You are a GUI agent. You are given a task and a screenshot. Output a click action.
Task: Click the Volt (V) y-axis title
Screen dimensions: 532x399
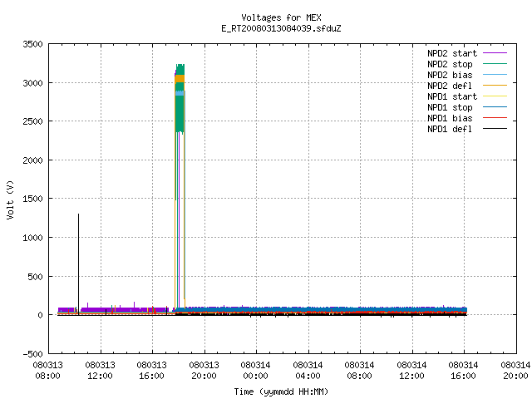pyautogui.click(x=10, y=199)
